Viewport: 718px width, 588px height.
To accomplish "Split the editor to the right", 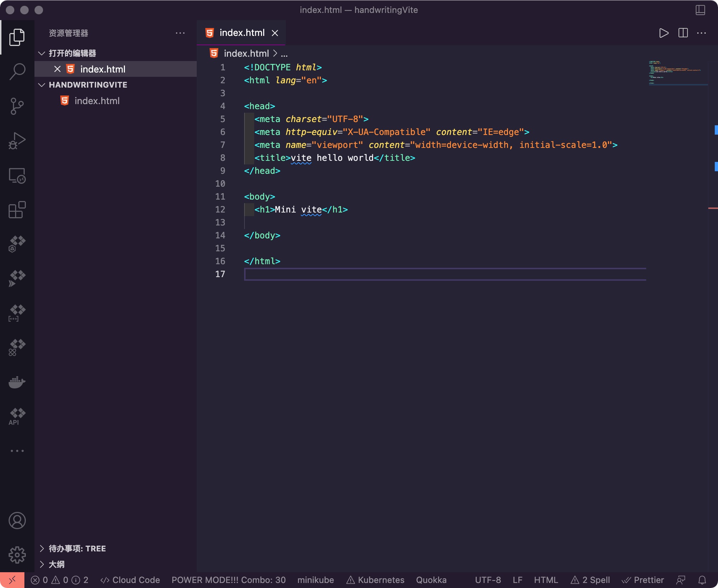I will point(683,33).
